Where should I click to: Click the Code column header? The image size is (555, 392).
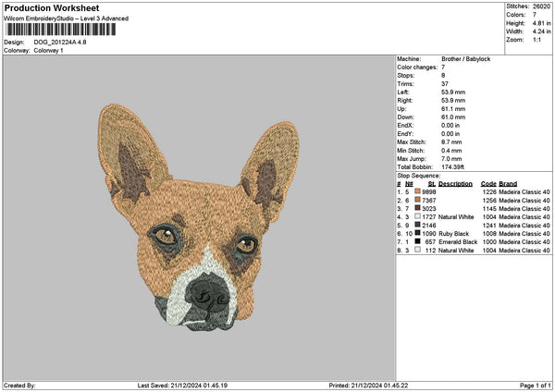488,183
